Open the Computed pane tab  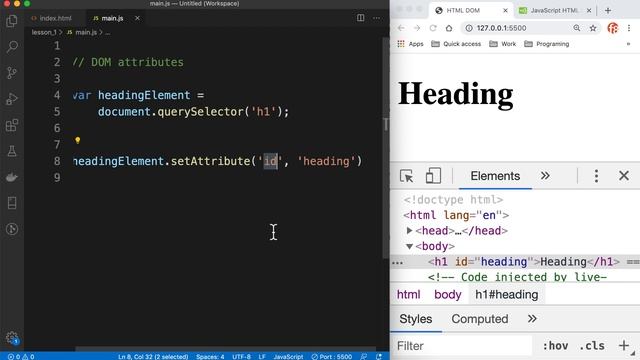point(480,319)
